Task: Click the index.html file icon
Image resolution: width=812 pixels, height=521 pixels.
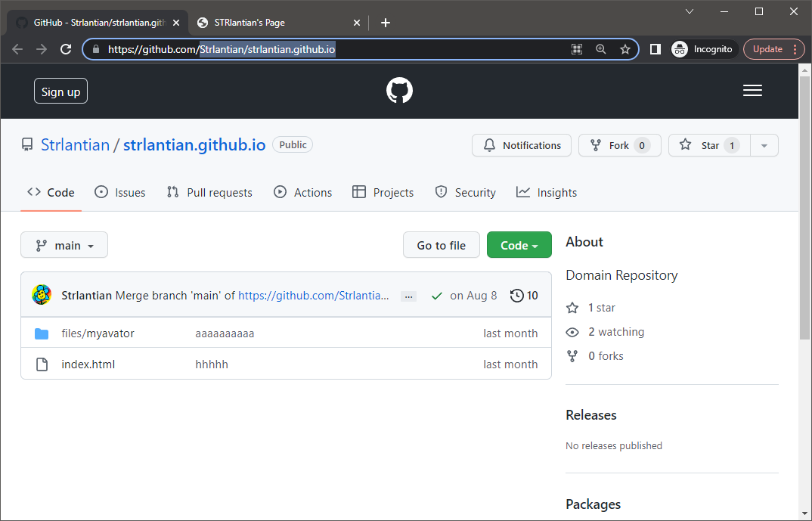Action: (x=42, y=364)
